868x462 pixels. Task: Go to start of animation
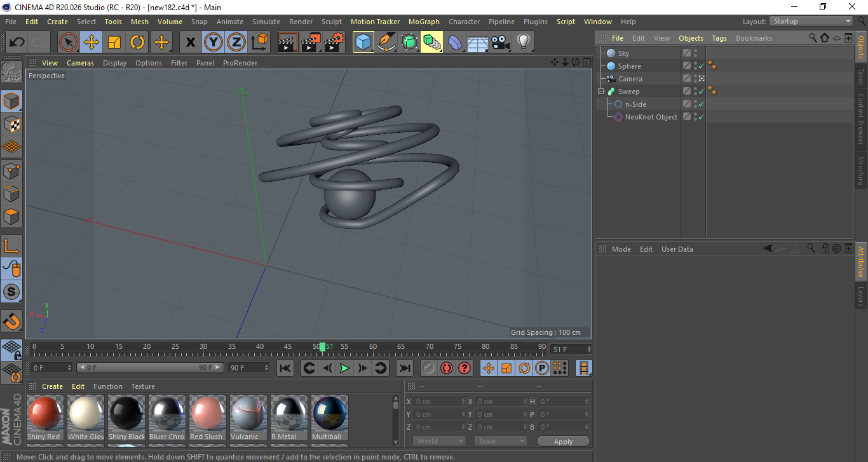[285, 368]
